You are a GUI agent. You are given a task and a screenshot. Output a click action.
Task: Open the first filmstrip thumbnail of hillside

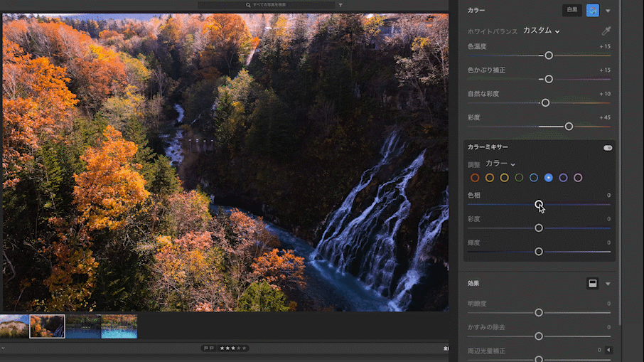coord(14,326)
